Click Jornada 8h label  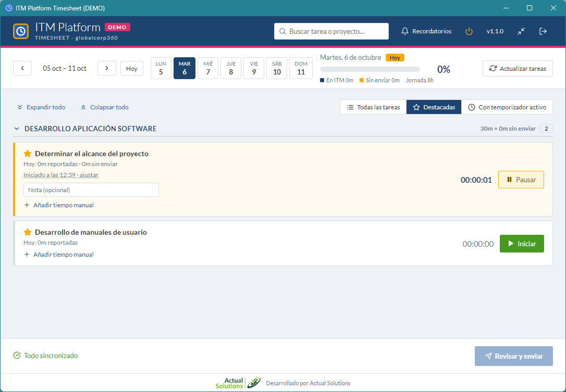(420, 80)
